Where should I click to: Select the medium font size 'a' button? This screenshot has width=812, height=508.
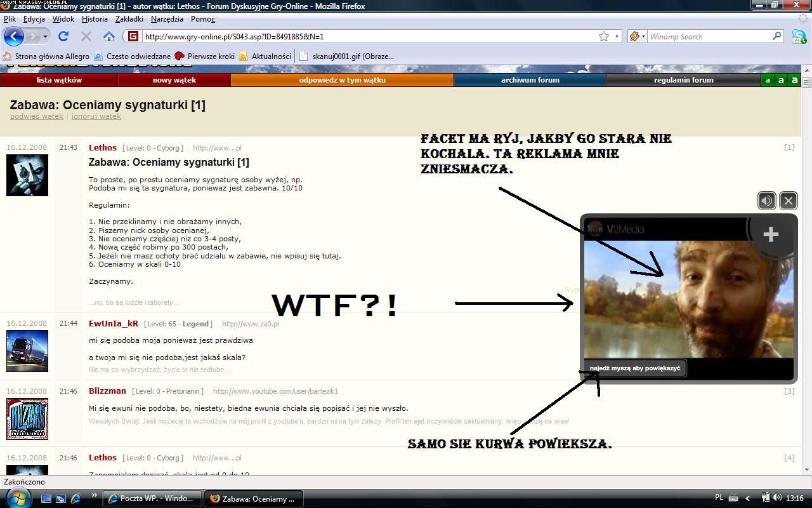781,80
